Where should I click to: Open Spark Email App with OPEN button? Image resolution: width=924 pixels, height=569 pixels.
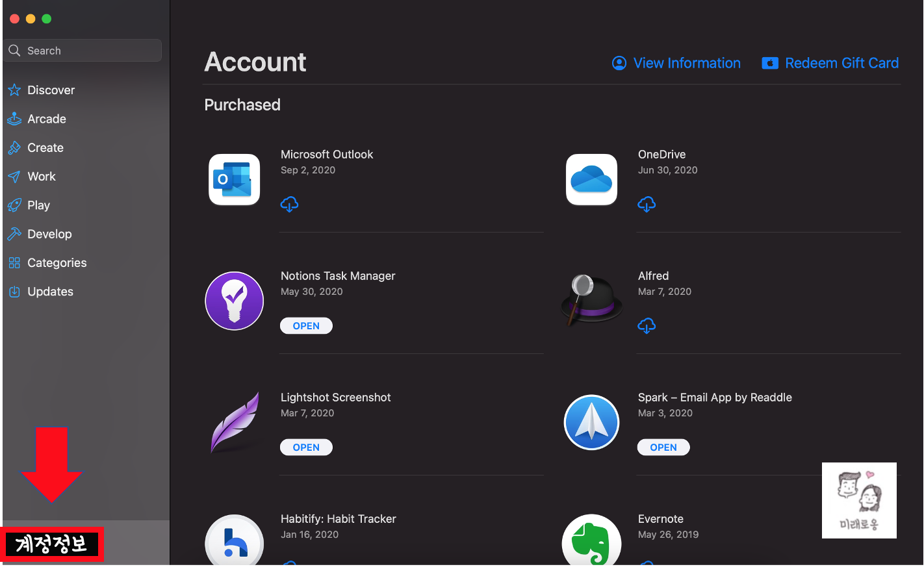click(x=663, y=448)
